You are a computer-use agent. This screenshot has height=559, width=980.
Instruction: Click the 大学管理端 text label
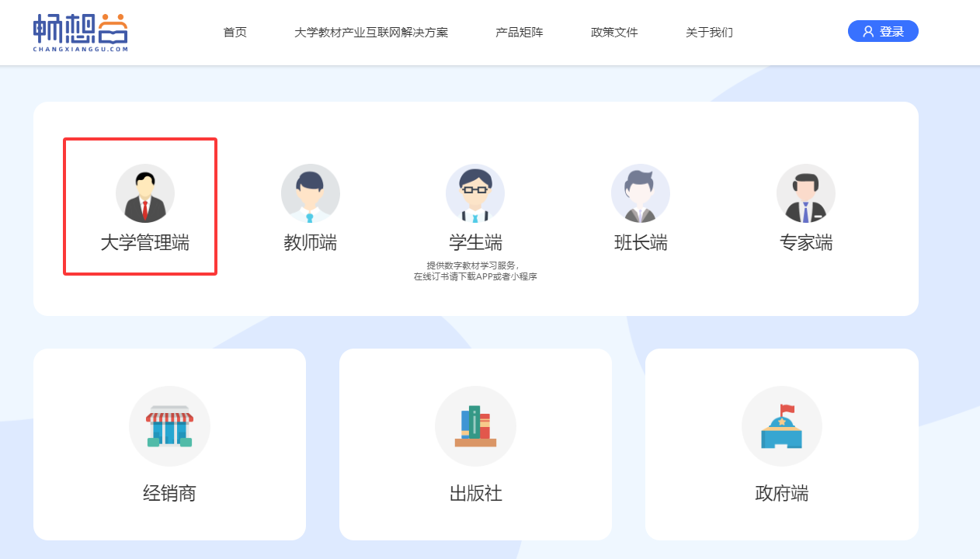144,243
